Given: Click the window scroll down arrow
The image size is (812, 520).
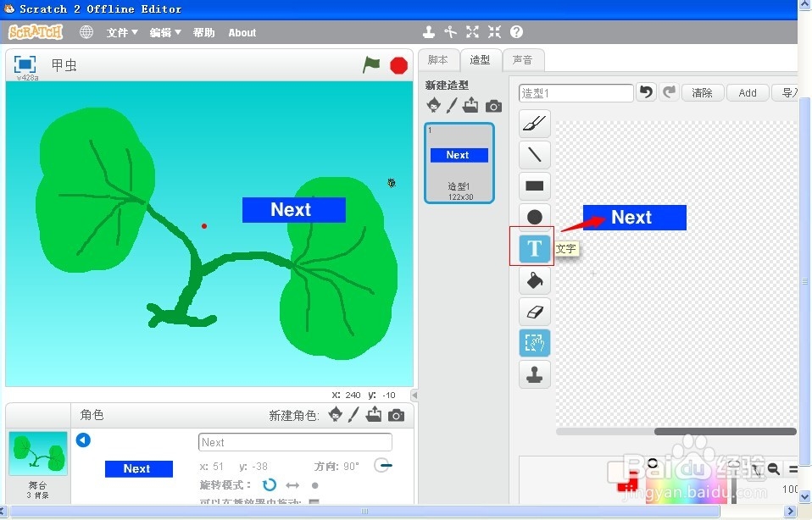Looking at the screenshot, I should tap(804, 498).
